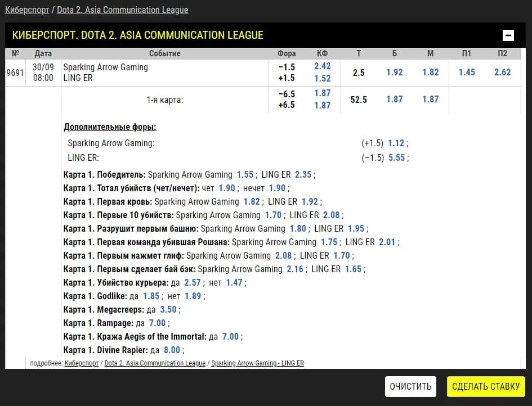Pick first tower LING ER 1.95

click(356, 229)
